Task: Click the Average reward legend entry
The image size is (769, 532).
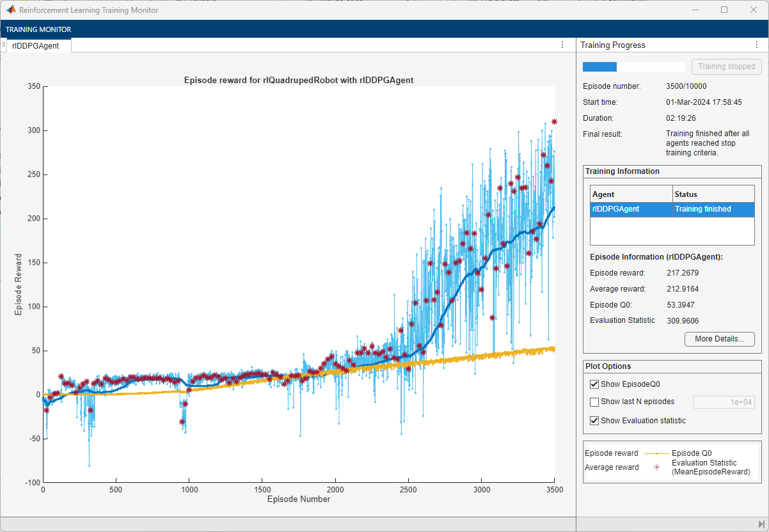Action: [611, 467]
